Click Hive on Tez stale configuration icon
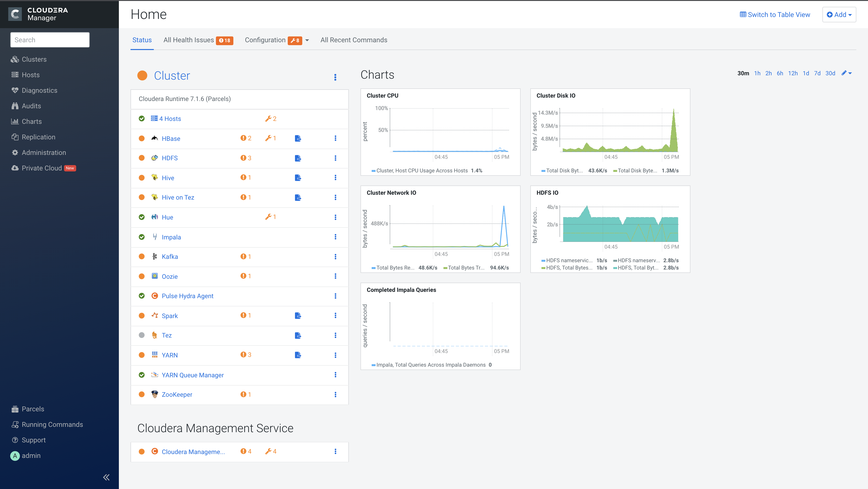This screenshot has height=489, width=868. (298, 197)
